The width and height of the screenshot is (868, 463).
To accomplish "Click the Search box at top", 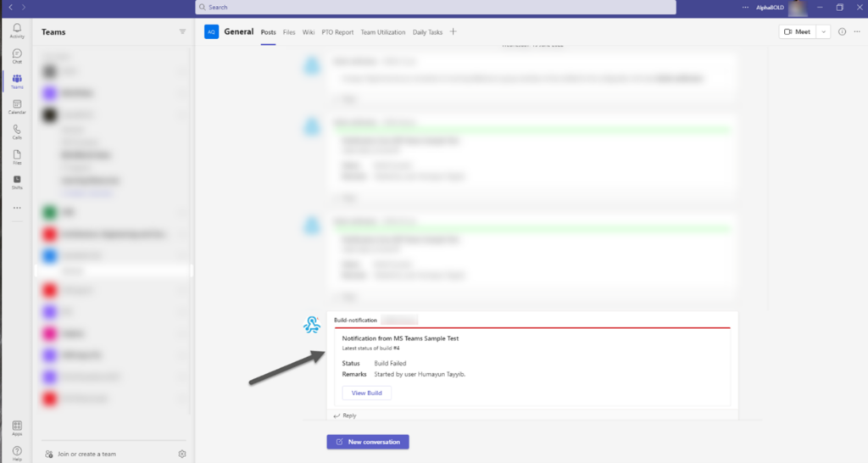I will [436, 7].
